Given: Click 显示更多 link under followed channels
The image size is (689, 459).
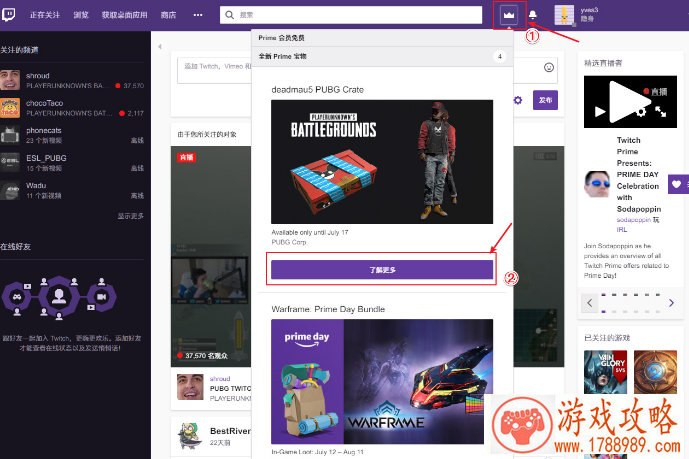Looking at the screenshot, I should click(x=130, y=215).
